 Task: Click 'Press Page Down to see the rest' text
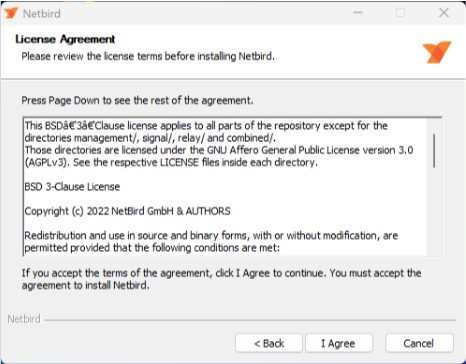click(137, 100)
